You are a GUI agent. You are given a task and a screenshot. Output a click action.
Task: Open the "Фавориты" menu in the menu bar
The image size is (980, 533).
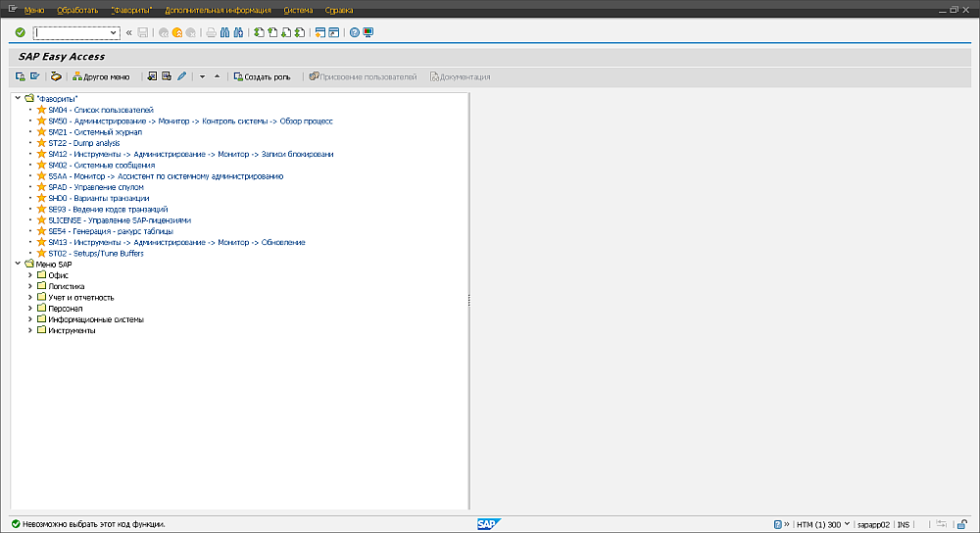(x=131, y=10)
